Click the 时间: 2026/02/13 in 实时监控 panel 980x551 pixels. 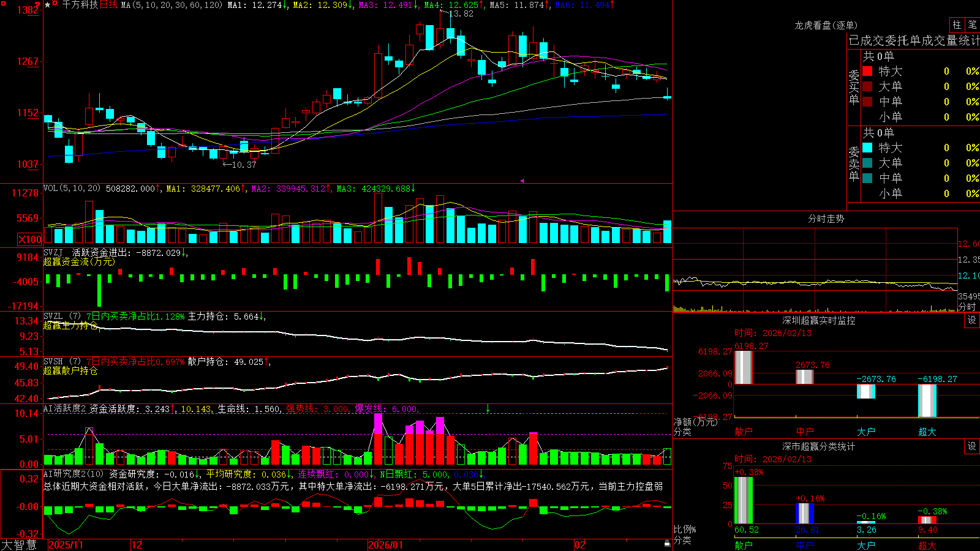click(x=773, y=333)
